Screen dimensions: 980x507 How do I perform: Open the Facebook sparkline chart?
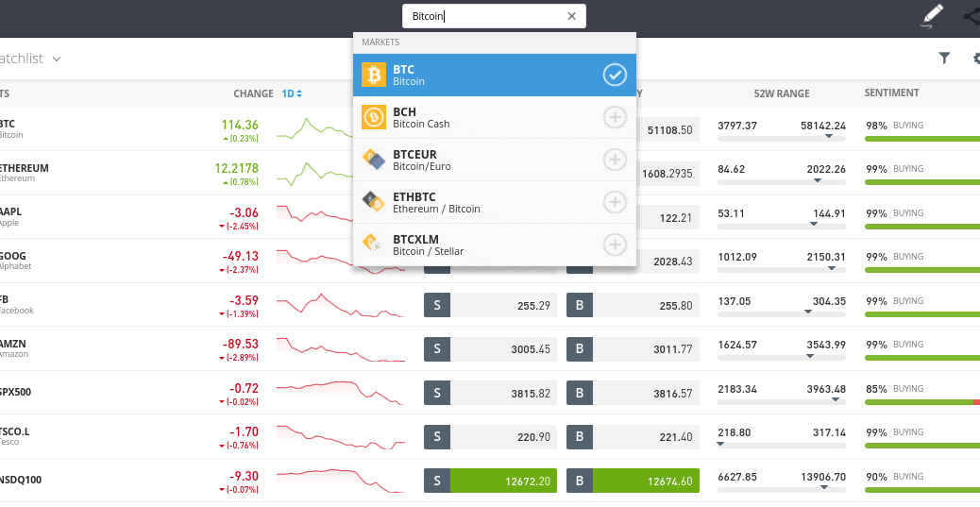[341, 305]
